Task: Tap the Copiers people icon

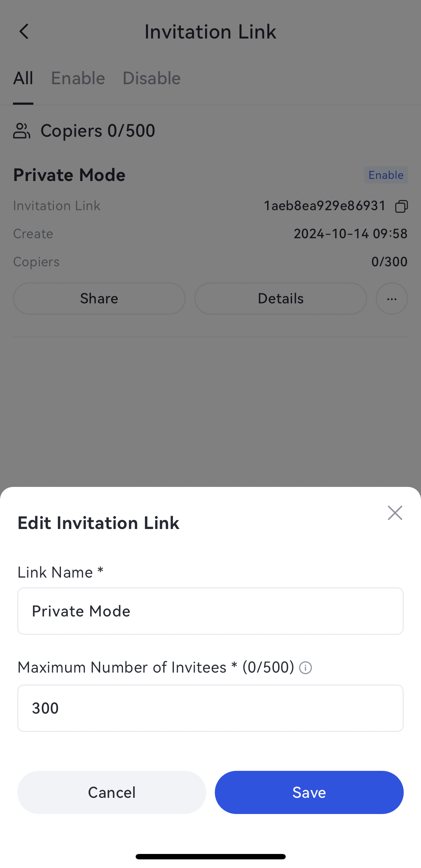Action: 22,131
